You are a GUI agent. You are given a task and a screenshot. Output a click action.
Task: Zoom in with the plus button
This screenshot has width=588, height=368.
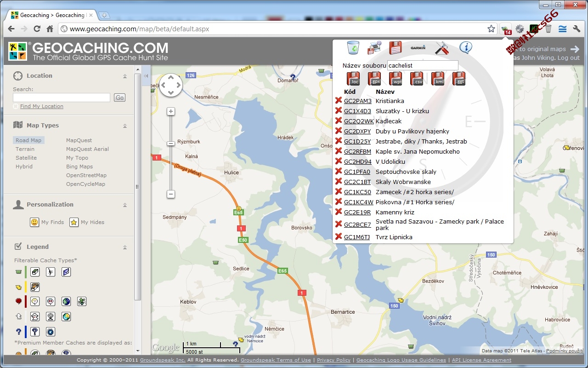point(171,111)
